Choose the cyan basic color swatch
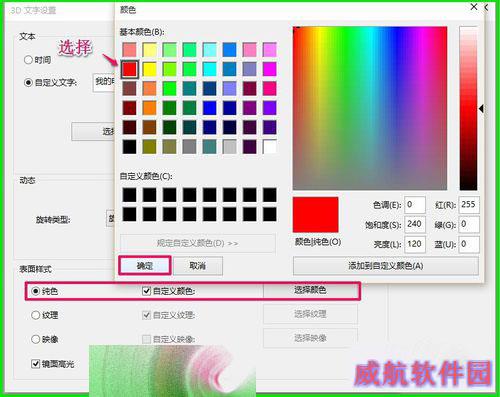Screen dimensions: 500x397 [x=209, y=69]
